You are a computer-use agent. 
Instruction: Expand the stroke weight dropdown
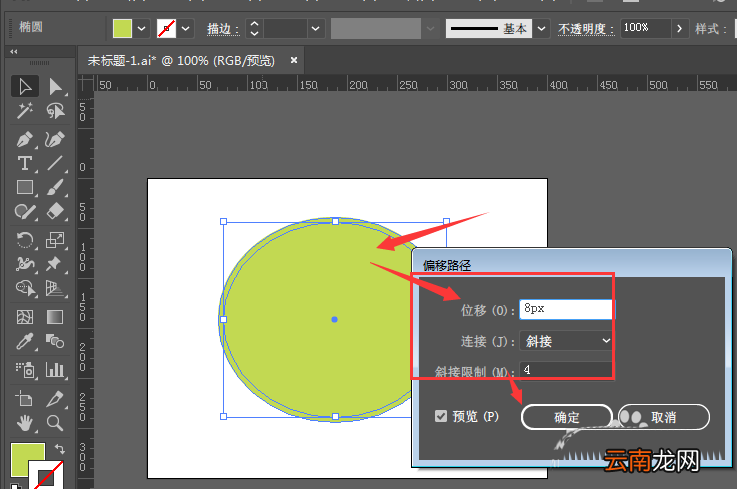point(315,29)
